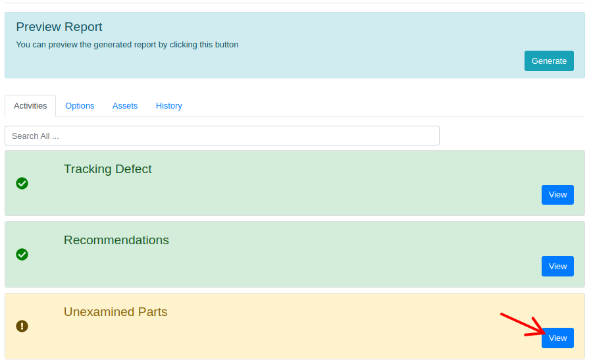Open the Options tab
This screenshot has width=591, height=364.
80,106
